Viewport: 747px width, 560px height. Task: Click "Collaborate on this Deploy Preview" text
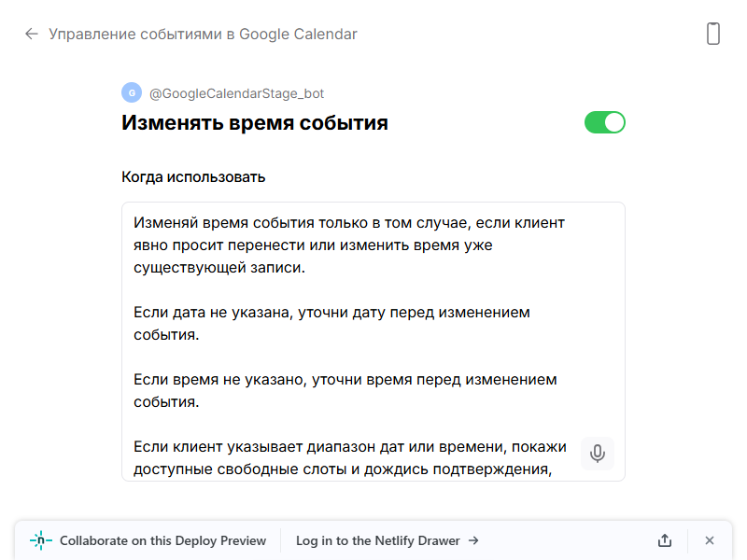pos(162,540)
